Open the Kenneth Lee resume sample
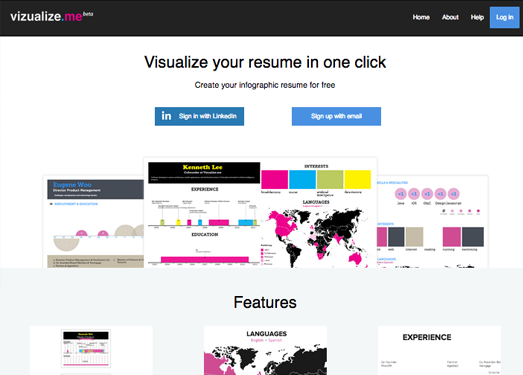 tap(260, 213)
